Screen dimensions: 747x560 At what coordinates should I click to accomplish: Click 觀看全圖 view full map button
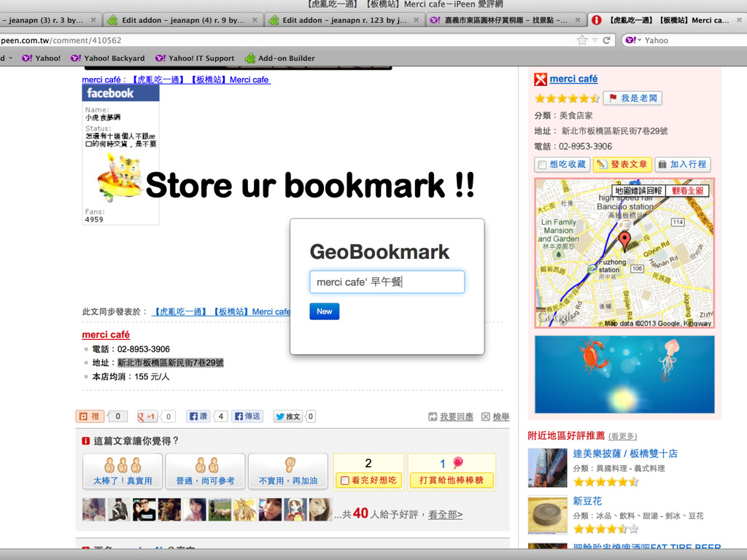click(687, 191)
